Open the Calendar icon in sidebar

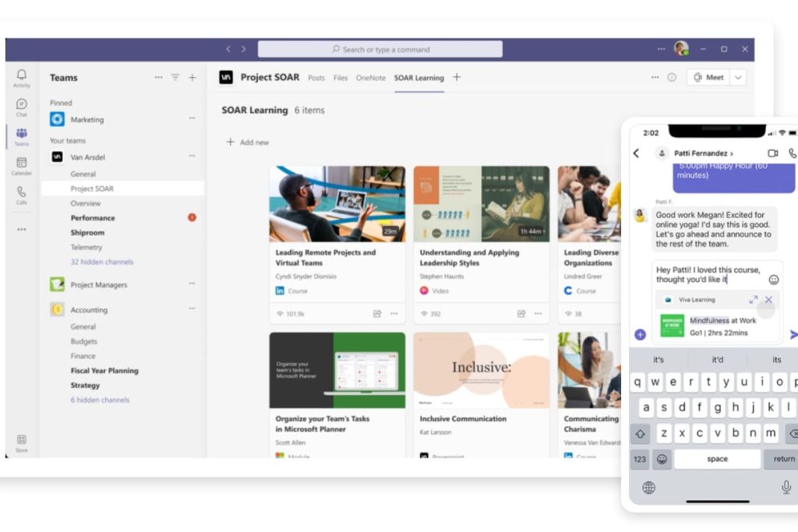point(21,166)
